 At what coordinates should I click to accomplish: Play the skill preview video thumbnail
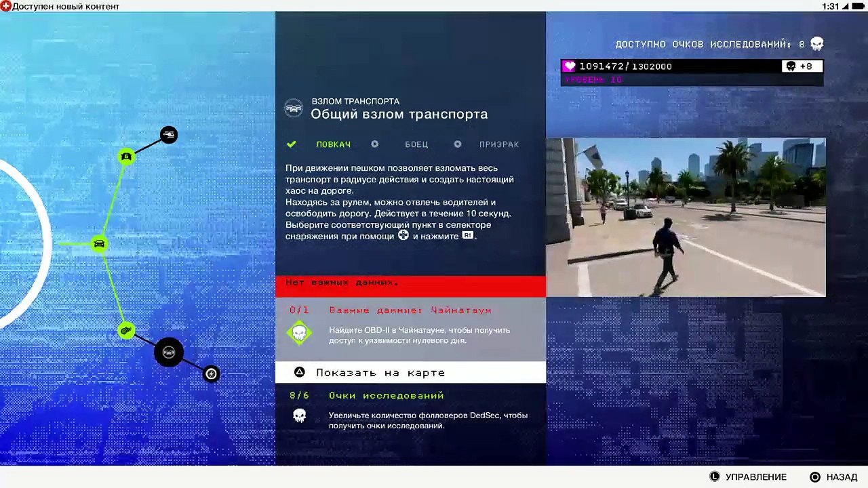[x=686, y=218]
